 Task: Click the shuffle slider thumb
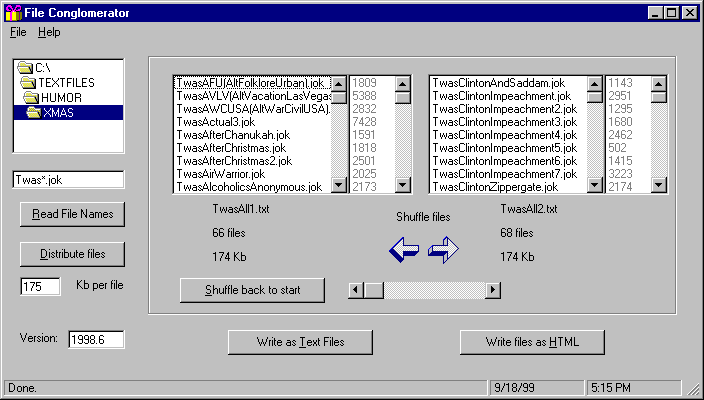374,290
